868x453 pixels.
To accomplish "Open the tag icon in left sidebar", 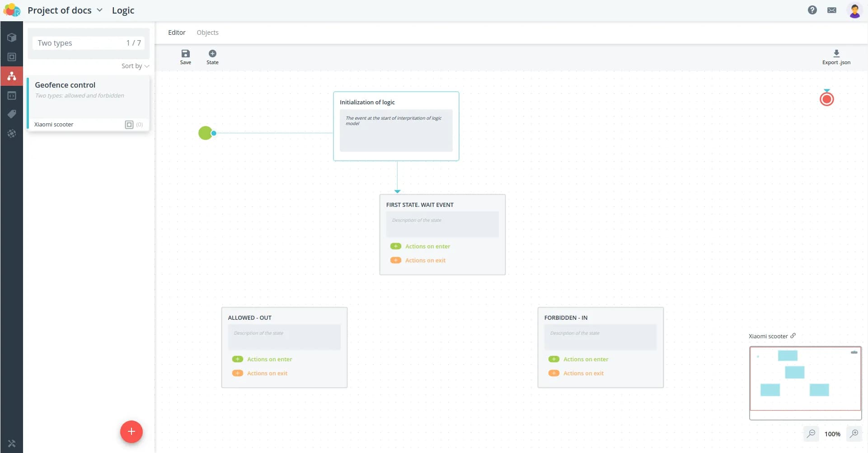I will click(12, 114).
